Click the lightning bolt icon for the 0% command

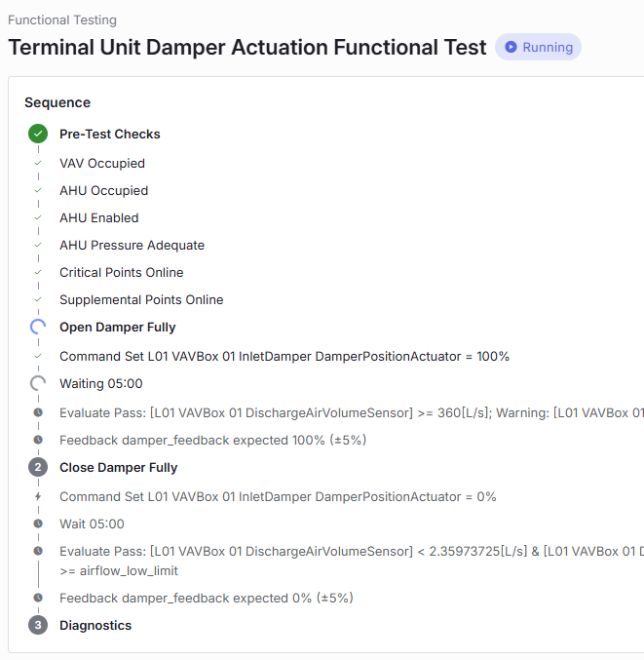(38, 496)
